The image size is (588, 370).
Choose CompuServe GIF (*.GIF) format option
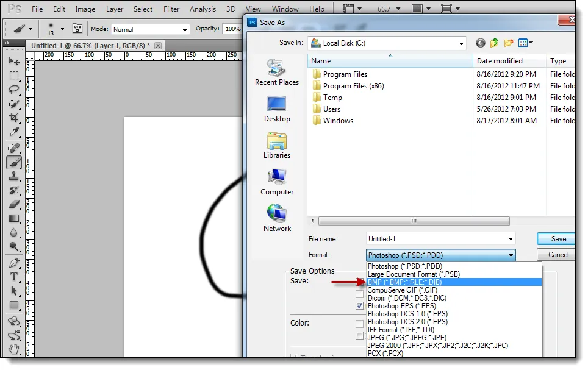pos(454,290)
